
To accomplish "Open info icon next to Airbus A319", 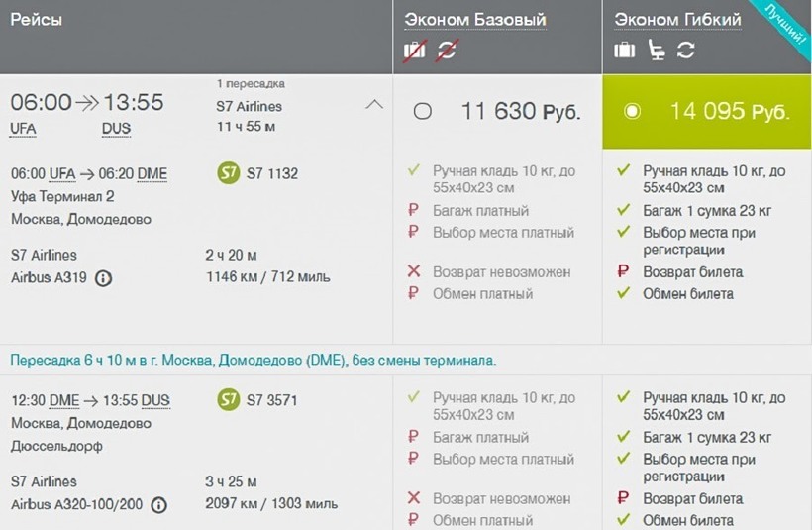I will [x=103, y=278].
